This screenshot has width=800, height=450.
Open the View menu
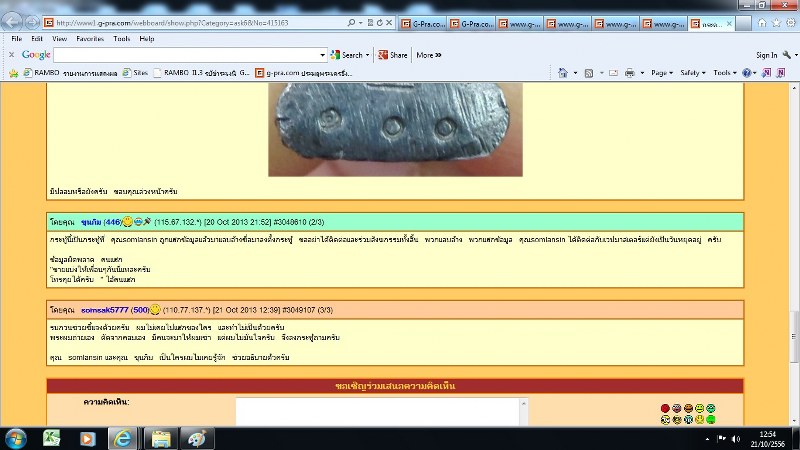pyautogui.click(x=59, y=38)
